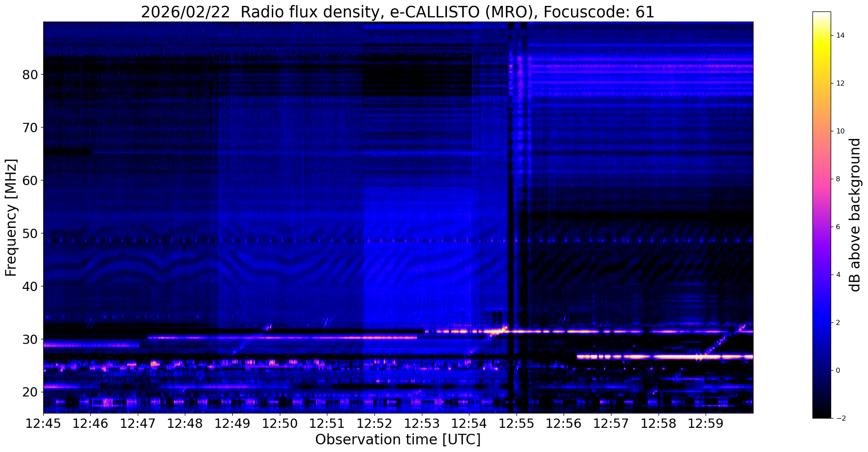Click the 12:46 time tick label
868x452 pixels.
(90, 424)
